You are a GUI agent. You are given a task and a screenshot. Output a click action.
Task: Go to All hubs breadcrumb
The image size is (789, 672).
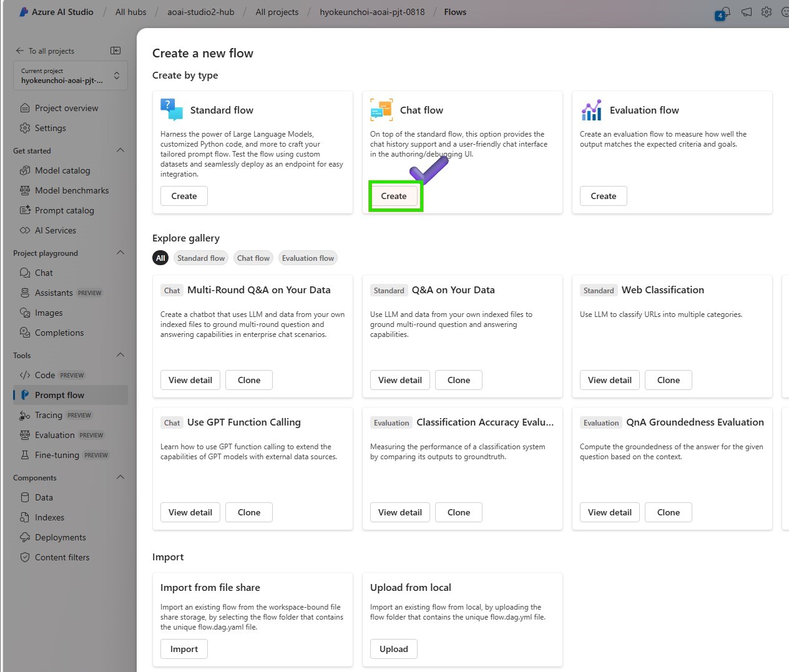click(131, 12)
